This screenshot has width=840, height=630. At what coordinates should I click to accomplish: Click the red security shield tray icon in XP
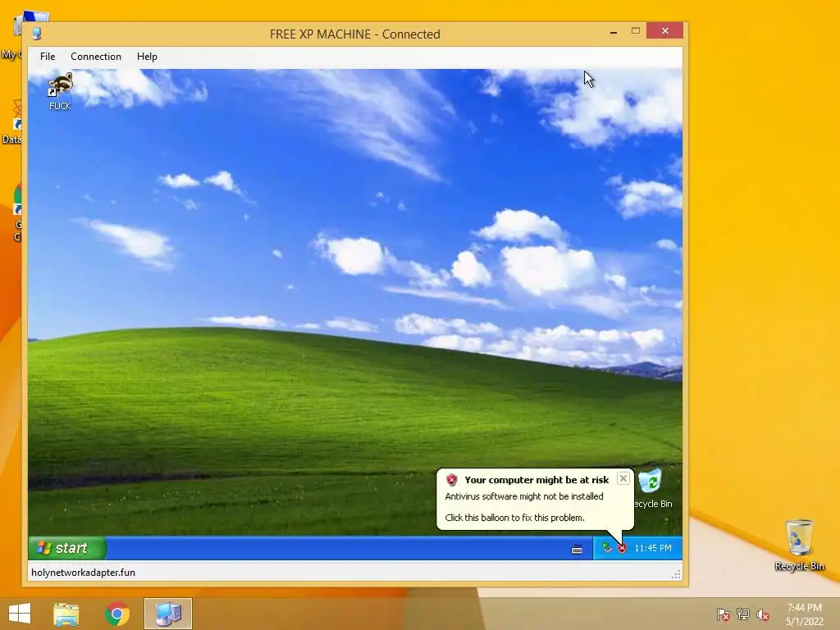point(622,548)
